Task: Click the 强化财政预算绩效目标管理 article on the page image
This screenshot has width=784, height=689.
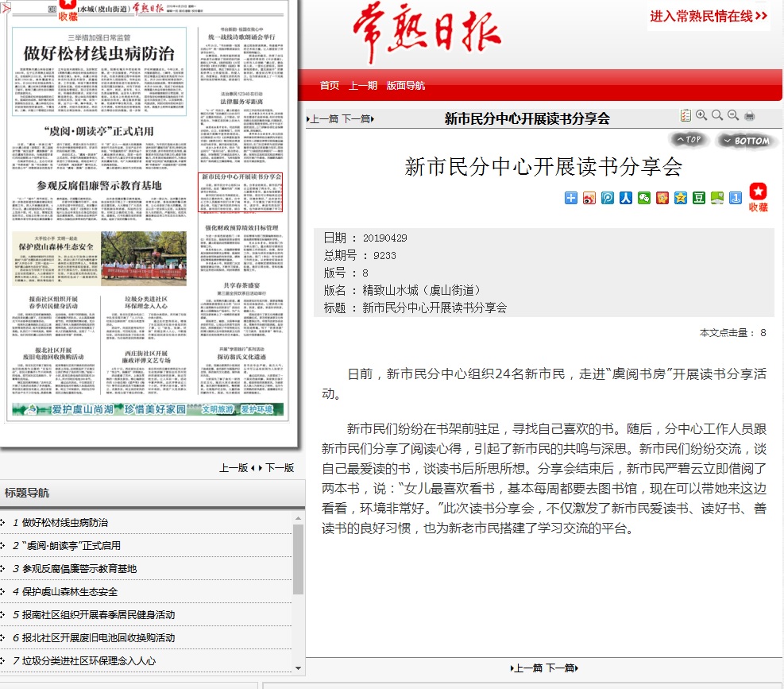Action: click(x=241, y=248)
